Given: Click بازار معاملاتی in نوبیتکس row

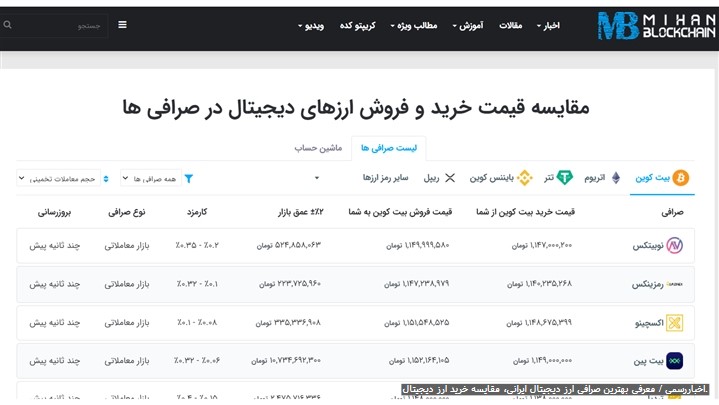Looking at the screenshot, I should [127, 246].
